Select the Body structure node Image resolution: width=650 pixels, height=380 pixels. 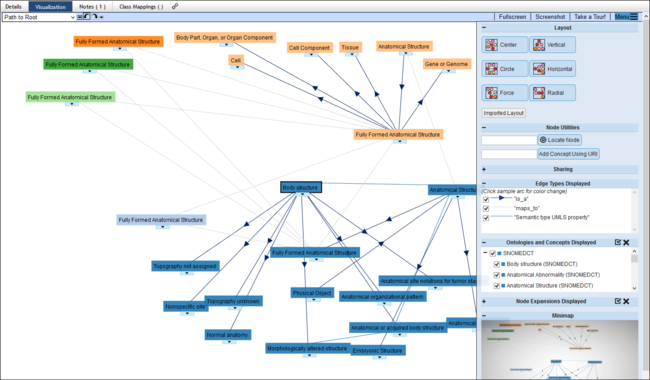coord(301,187)
